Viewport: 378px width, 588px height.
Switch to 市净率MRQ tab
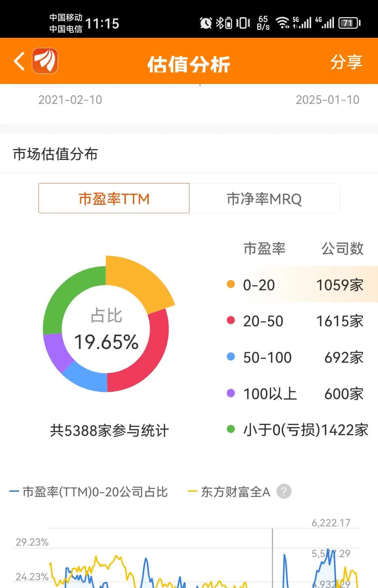264,198
